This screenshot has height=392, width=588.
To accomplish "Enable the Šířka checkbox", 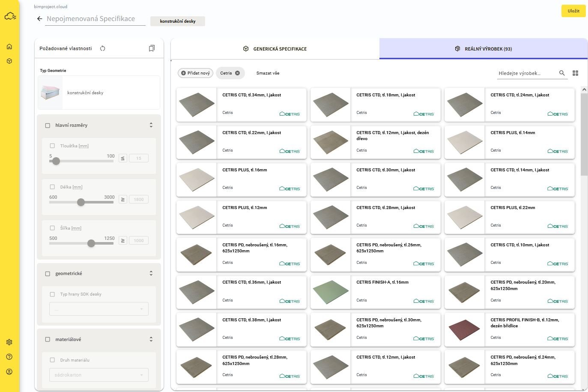I will (x=52, y=228).
